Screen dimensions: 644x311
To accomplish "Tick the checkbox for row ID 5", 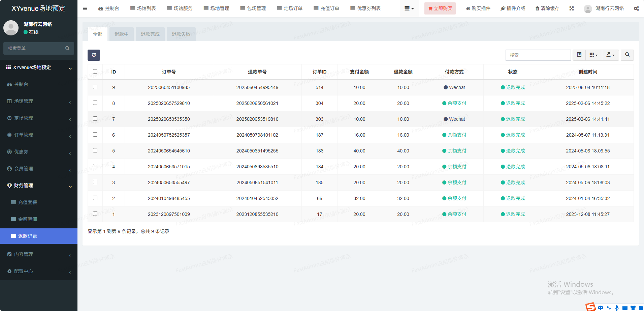I will (x=95, y=150).
